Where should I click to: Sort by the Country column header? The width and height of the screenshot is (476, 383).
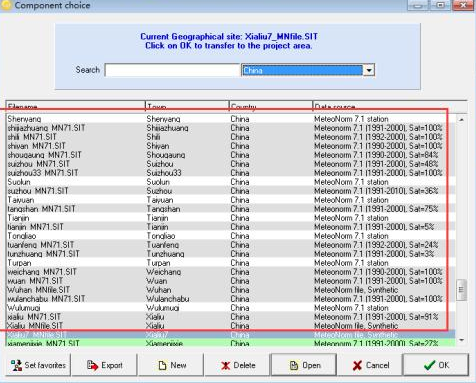click(x=271, y=106)
